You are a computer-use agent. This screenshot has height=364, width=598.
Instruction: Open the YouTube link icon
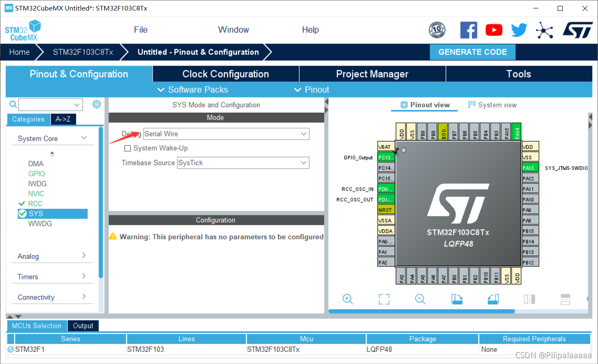click(x=494, y=30)
